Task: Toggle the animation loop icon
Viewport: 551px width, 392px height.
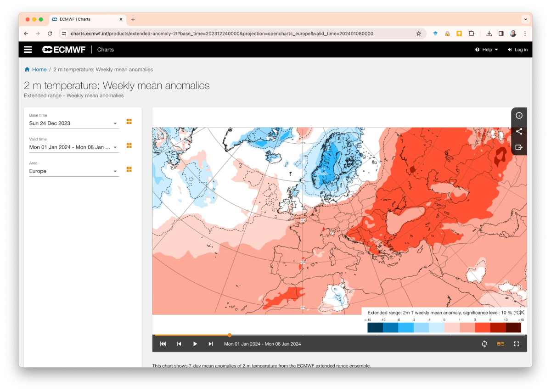Action: coord(484,343)
